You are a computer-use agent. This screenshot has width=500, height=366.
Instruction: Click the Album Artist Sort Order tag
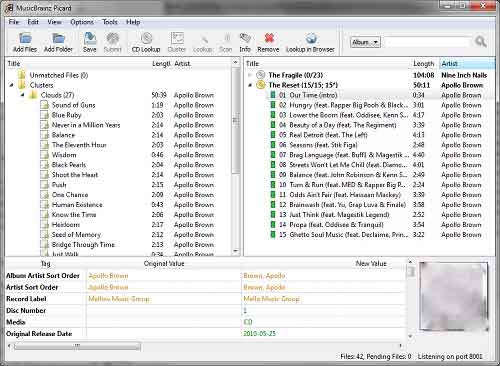43,276
